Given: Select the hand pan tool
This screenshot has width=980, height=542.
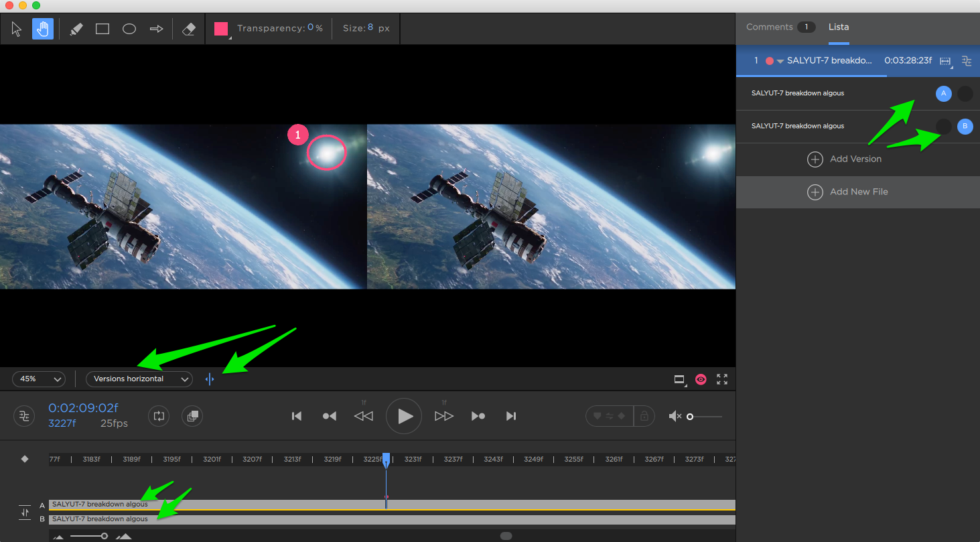Looking at the screenshot, I should [43, 29].
